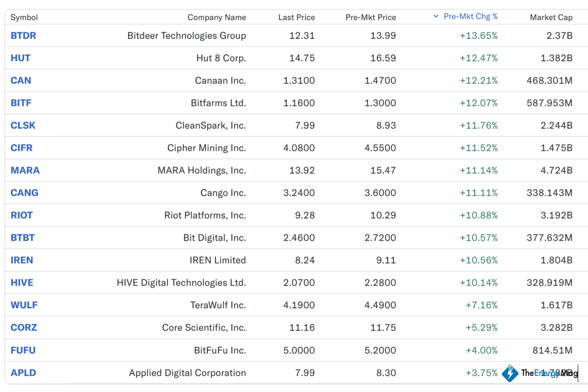The width and height of the screenshot is (588, 392).
Task: Click the Pre-Mkt Chg % header text
Action: tap(470, 16)
